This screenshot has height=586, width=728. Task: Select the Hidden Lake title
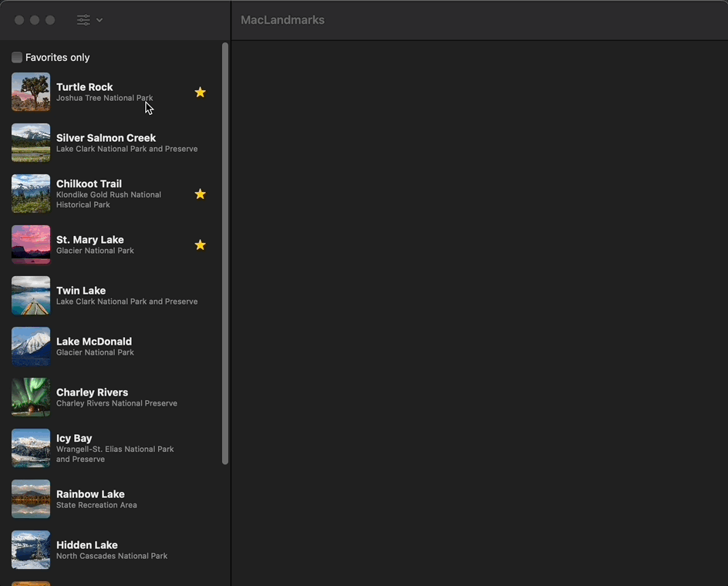point(87,545)
